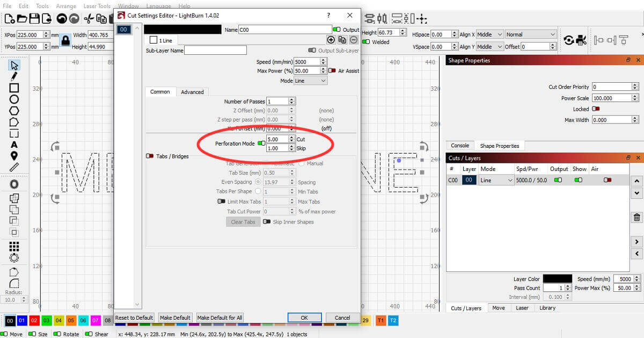Toggle the aspect ratio lock icon

65,40
